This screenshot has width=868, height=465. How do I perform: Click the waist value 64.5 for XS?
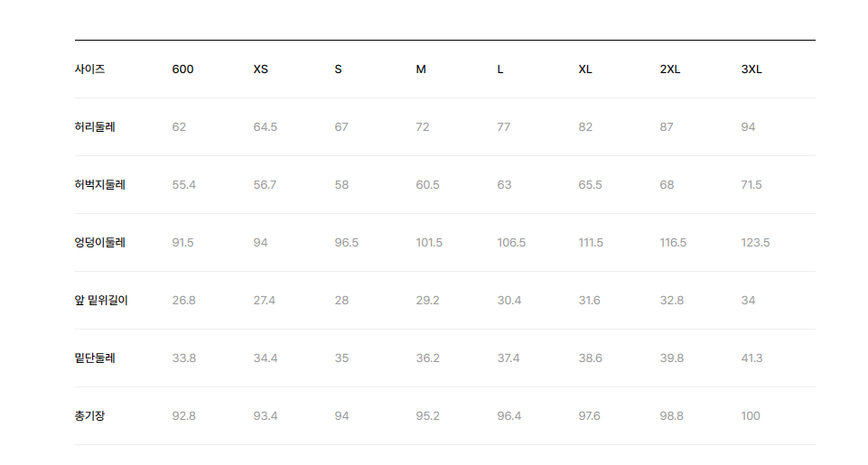[x=266, y=126]
